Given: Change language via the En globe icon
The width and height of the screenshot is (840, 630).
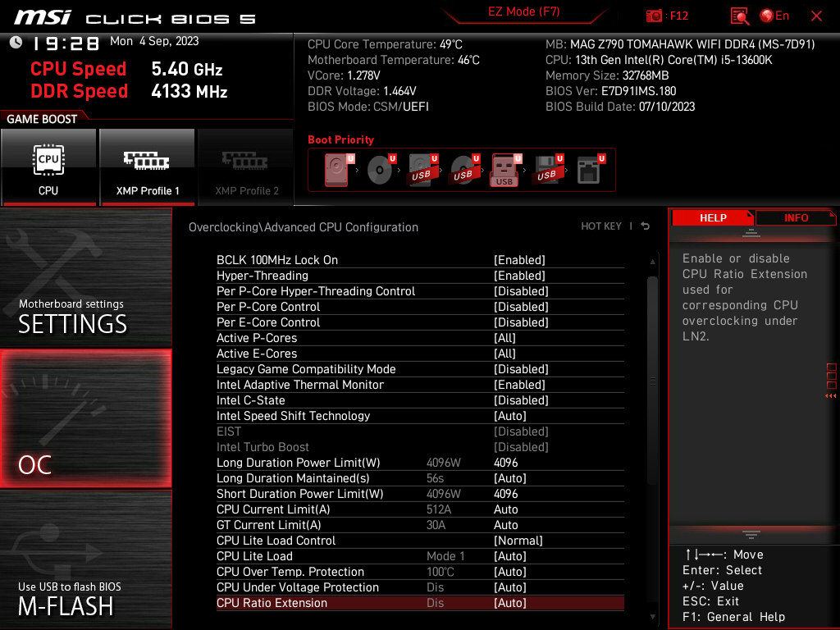Looking at the screenshot, I should click(774, 16).
